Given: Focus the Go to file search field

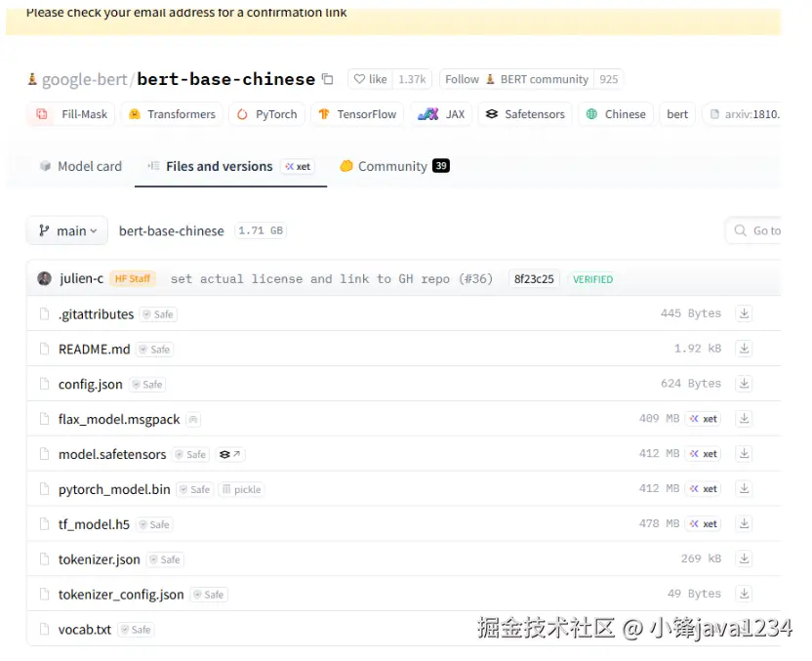Looking at the screenshot, I should pyautogui.click(x=754, y=230).
